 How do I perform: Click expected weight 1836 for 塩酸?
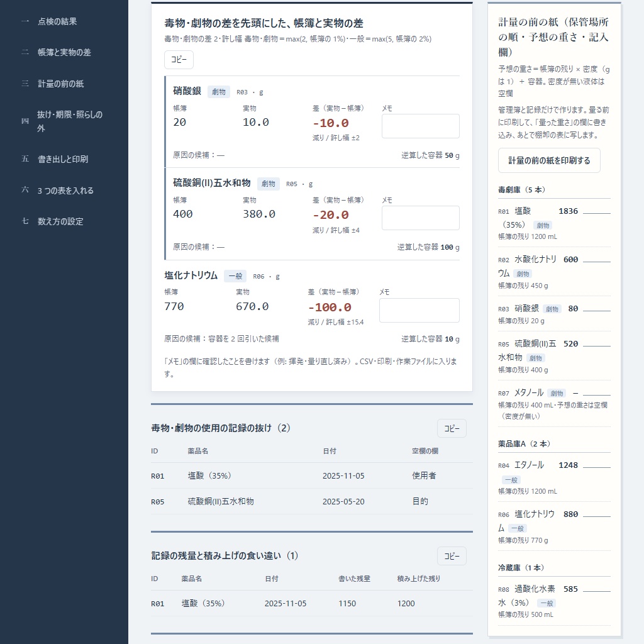[568, 211]
